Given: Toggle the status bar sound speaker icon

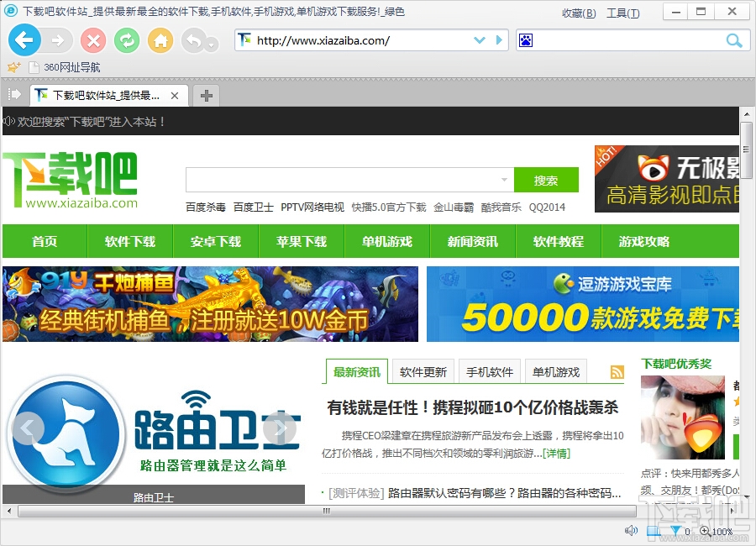Looking at the screenshot, I should tap(631, 531).
